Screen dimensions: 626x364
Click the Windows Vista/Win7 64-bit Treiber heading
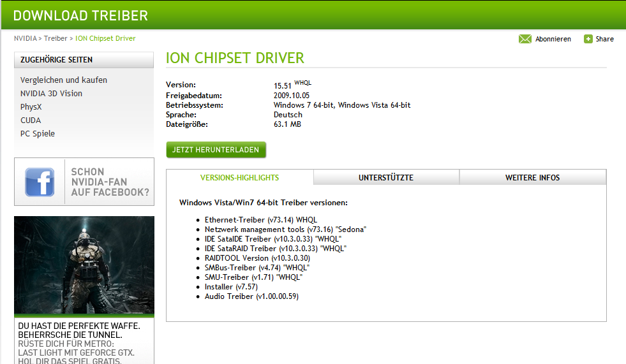[x=264, y=203]
